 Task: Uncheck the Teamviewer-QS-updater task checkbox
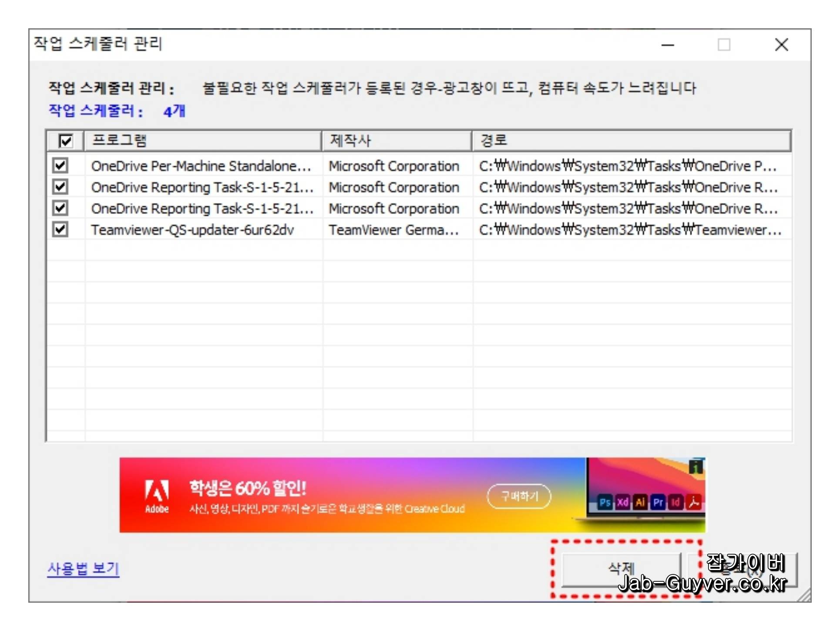tap(60, 229)
